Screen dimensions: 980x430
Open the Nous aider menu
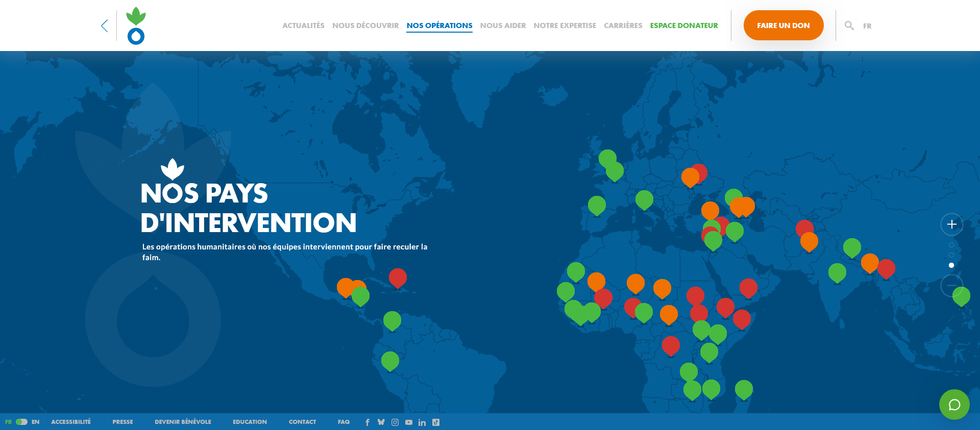(503, 26)
